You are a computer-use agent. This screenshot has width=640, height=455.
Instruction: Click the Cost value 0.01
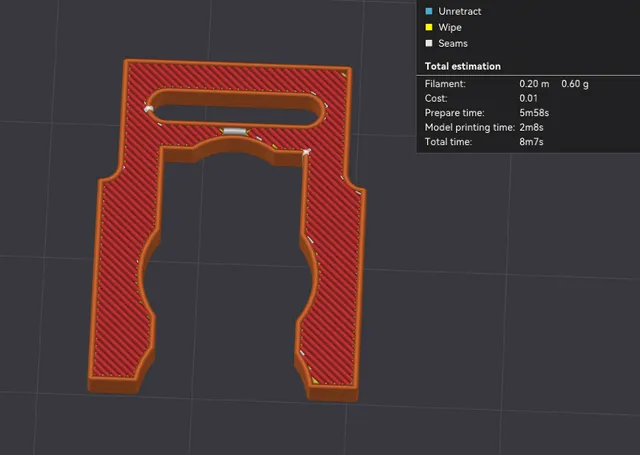(x=528, y=98)
